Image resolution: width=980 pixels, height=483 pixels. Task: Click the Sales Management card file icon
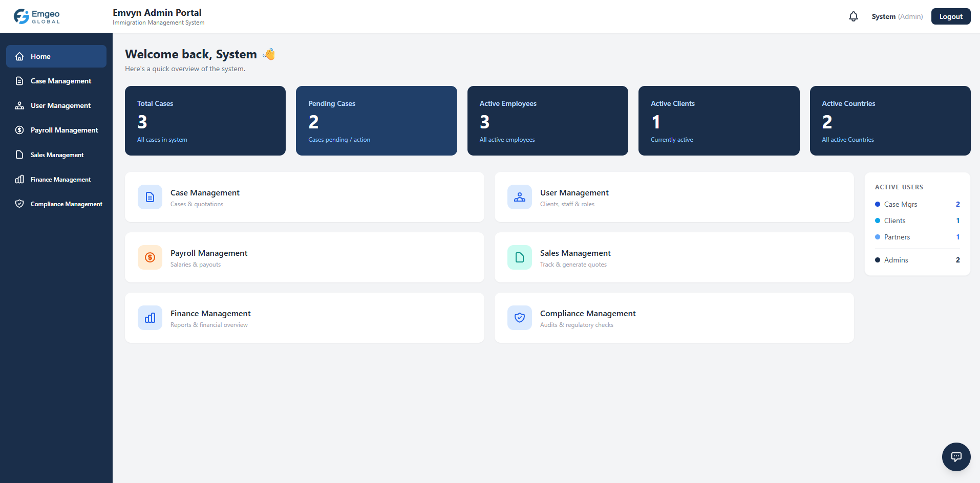(520, 257)
